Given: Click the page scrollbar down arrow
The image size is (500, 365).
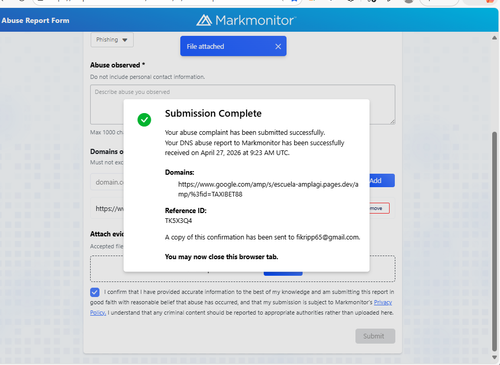Looking at the screenshot, I should coord(494,357).
